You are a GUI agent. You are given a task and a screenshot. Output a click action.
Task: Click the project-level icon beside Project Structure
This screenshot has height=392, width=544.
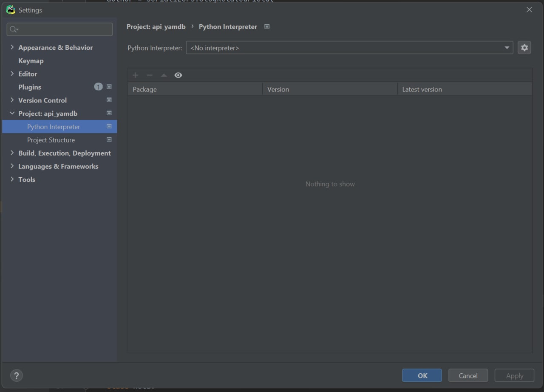click(x=109, y=139)
